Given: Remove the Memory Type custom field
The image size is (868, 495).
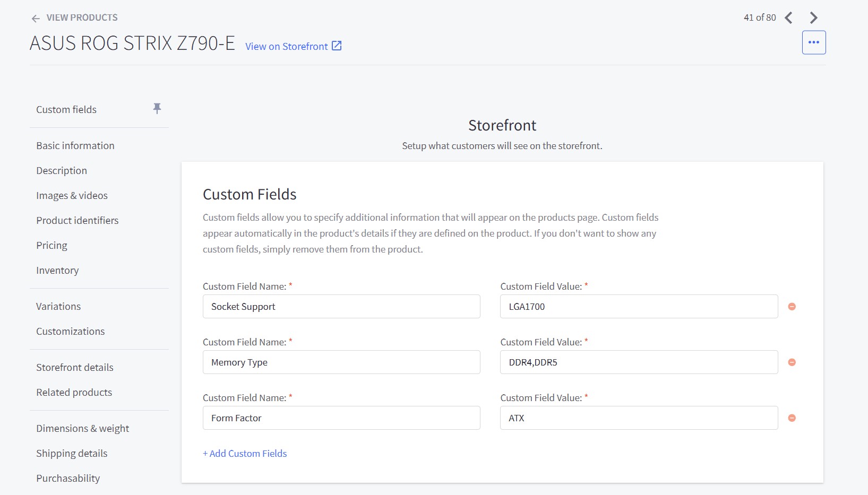Looking at the screenshot, I should point(792,362).
